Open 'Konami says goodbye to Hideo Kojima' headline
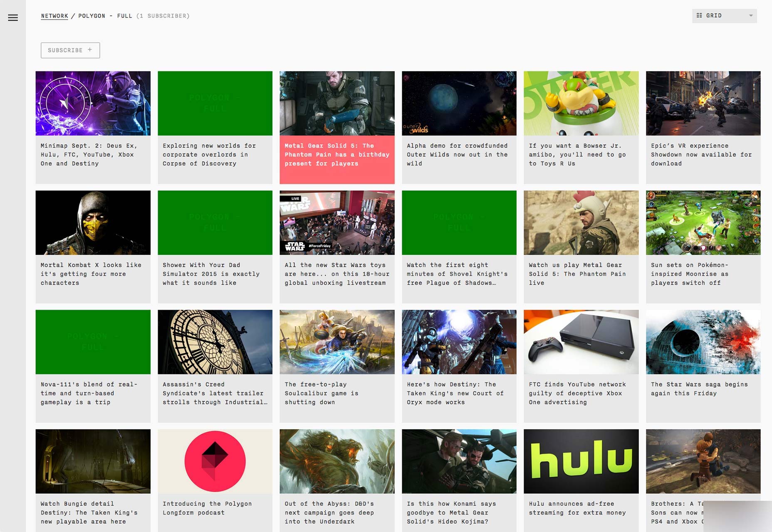Viewport: 772px width, 532px height. (x=451, y=512)
